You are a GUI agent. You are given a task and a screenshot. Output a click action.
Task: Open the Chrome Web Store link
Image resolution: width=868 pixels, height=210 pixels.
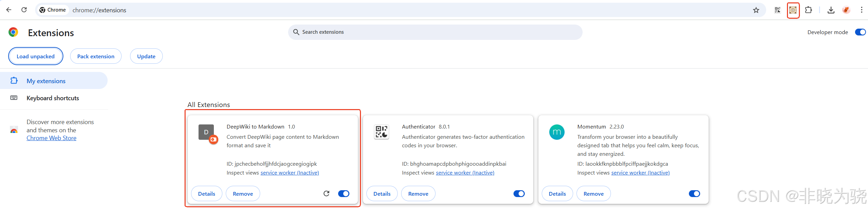(x=51, y=138)
